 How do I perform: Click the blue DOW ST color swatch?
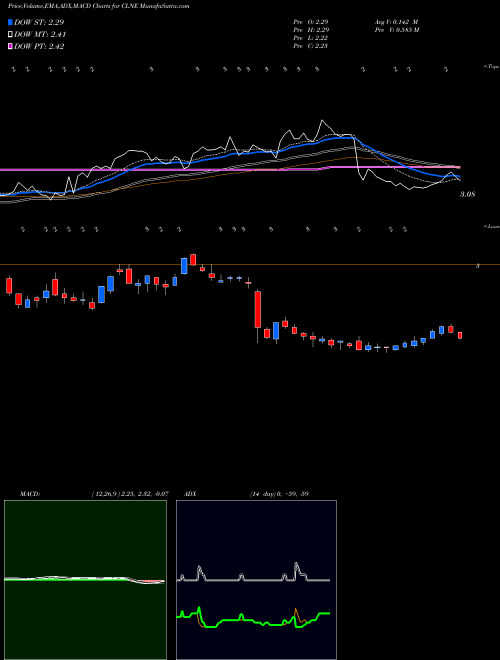pos(11,22)
